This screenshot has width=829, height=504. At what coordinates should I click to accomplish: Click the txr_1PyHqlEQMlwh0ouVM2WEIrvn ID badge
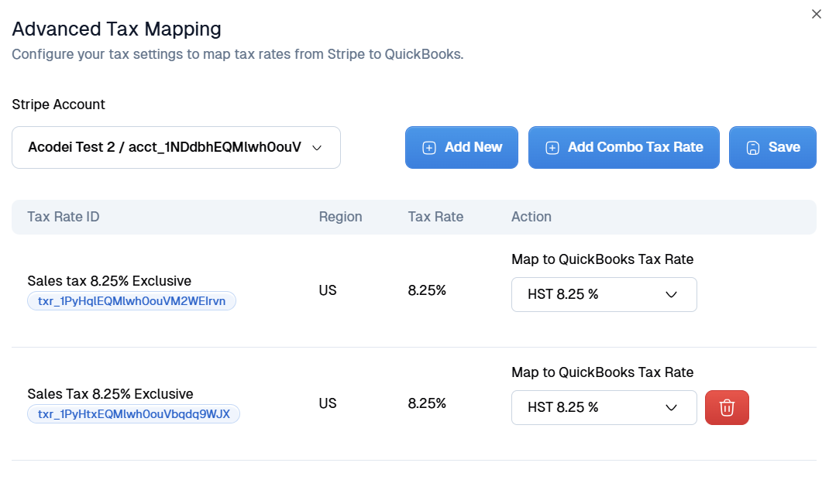point(132,301)
